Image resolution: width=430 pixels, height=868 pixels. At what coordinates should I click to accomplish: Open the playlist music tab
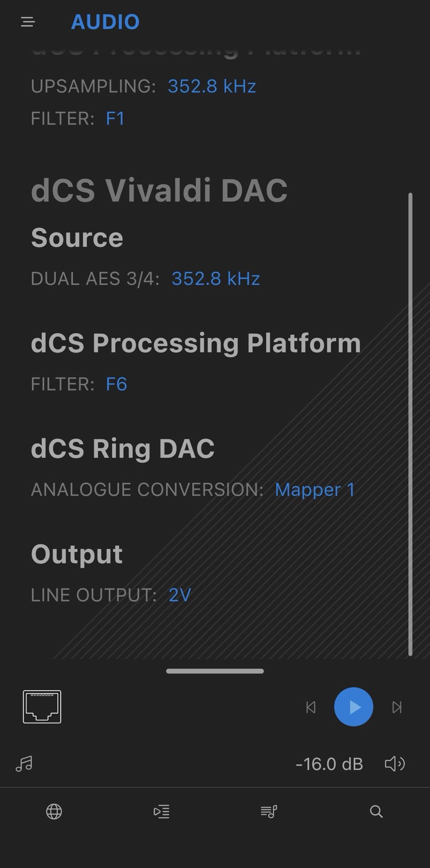269,812
